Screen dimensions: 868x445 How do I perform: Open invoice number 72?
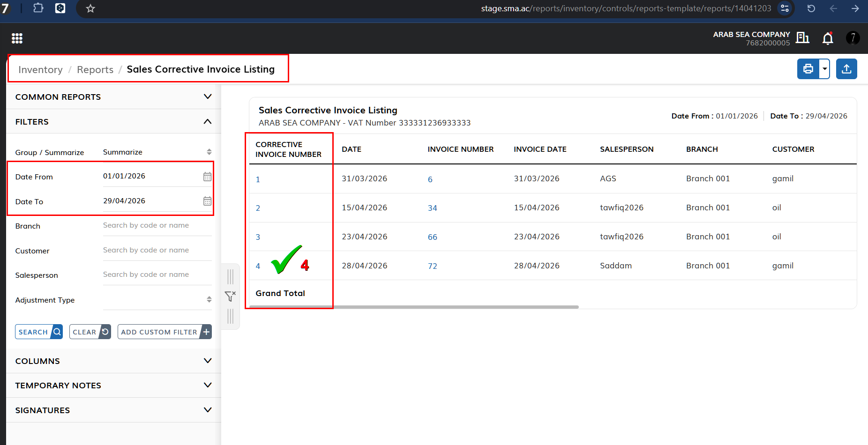(433, 266)
